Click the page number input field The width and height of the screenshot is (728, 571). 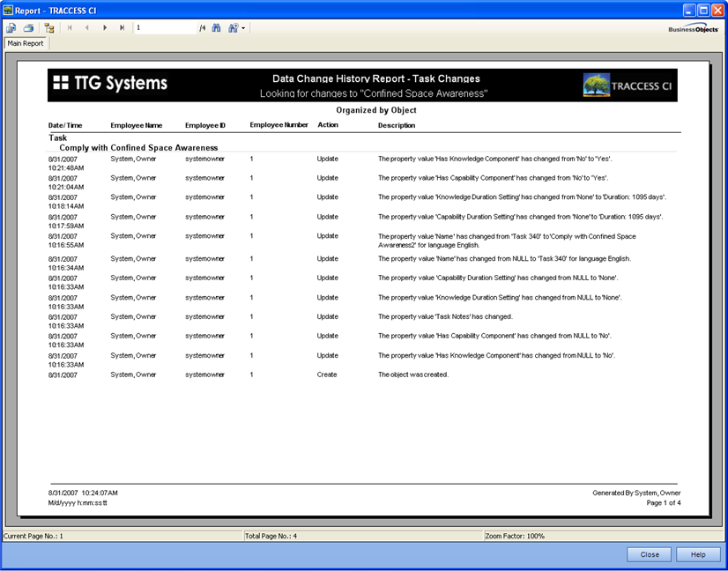coord(166,28)
